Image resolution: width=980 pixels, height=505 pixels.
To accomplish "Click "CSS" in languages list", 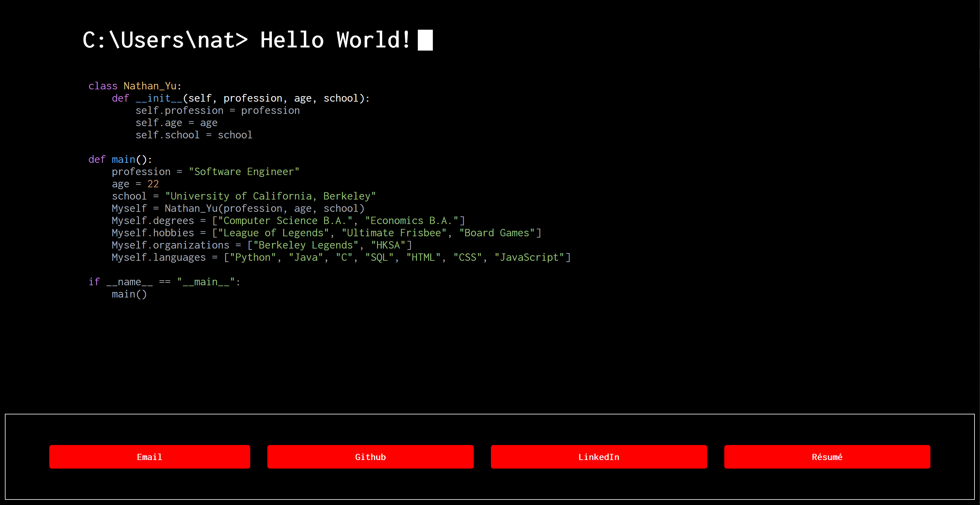I will tap(468, 257).
